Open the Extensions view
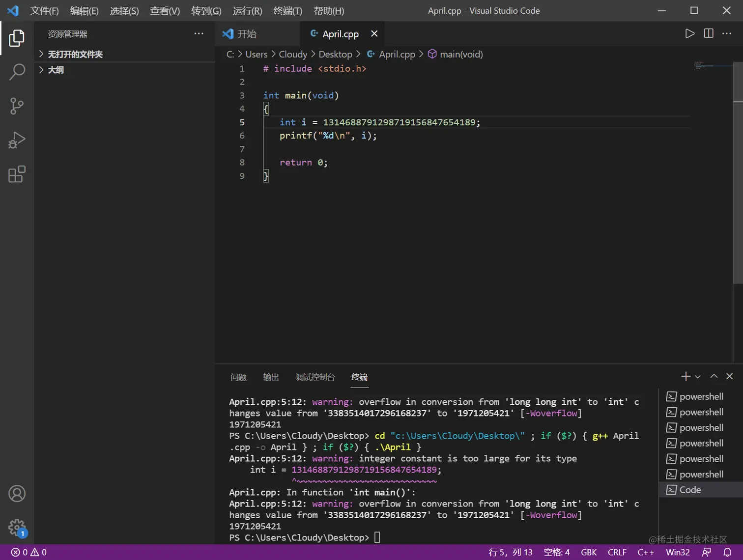 pos(17,174)
